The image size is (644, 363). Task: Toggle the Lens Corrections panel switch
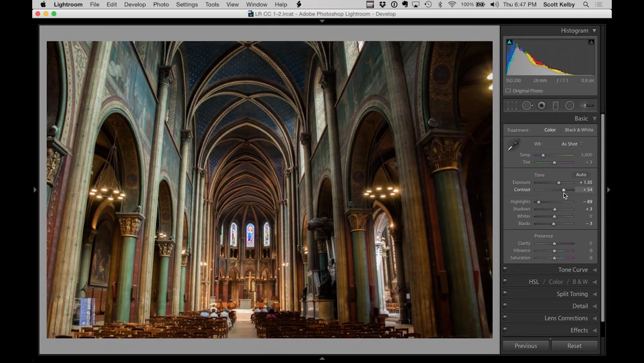(x=505, y=318)
